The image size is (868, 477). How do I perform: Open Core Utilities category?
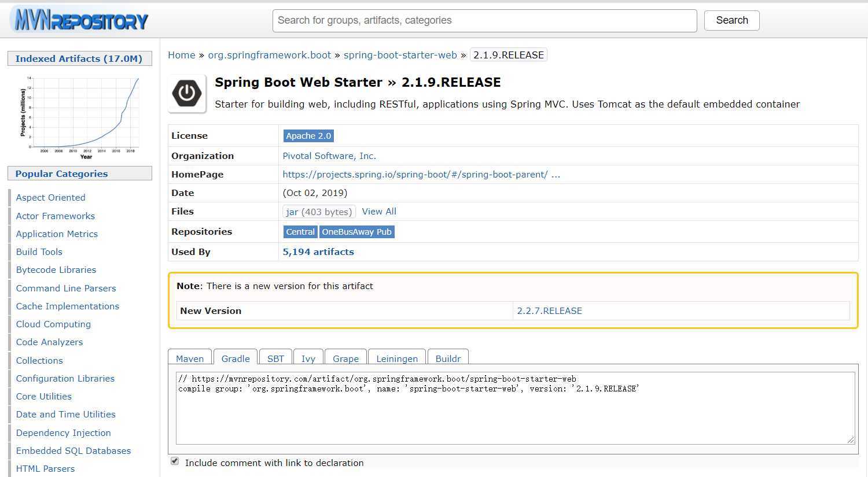tap(44, 397)
